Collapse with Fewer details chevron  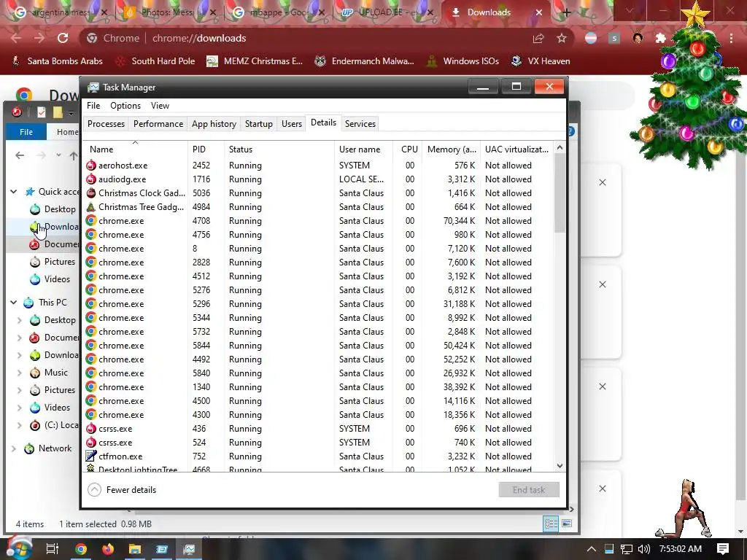pos(94,489)
